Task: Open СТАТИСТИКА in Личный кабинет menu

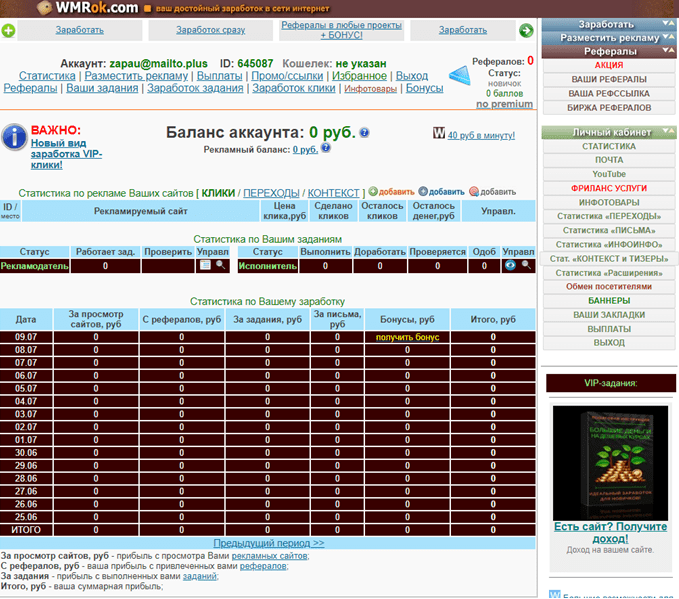Action: click(609, 146)
